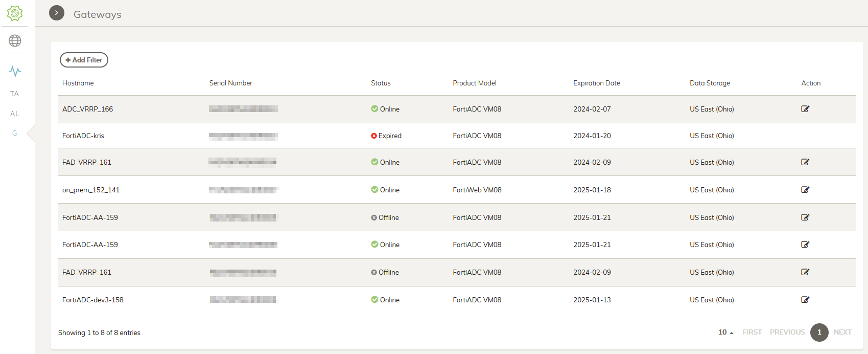Click hostname FortiADC-kris
This screenshot has height=354, width=868.
[83, 136]
